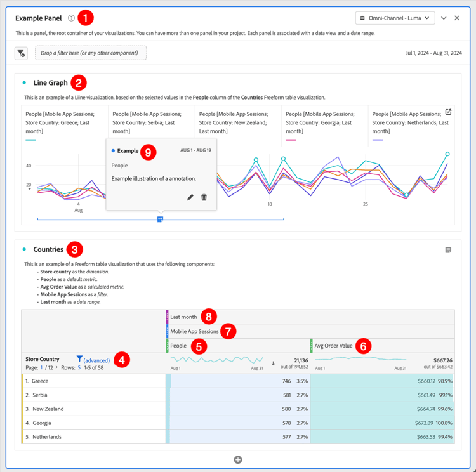The width and height of the screenshot is (476, 472).
Task: Click the help icon next to Example Panel
Action: pyautogui.click(x=71, y=18)
